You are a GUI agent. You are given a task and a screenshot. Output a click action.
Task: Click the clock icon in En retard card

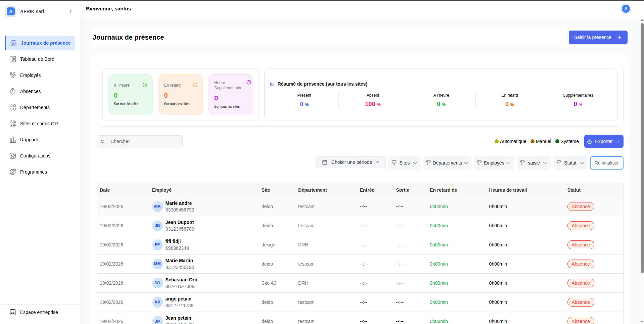coord(195,85)
